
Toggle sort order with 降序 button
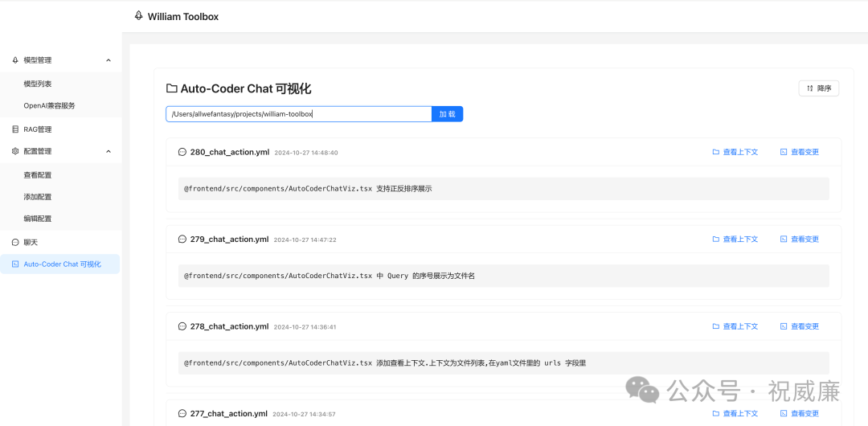819,88
